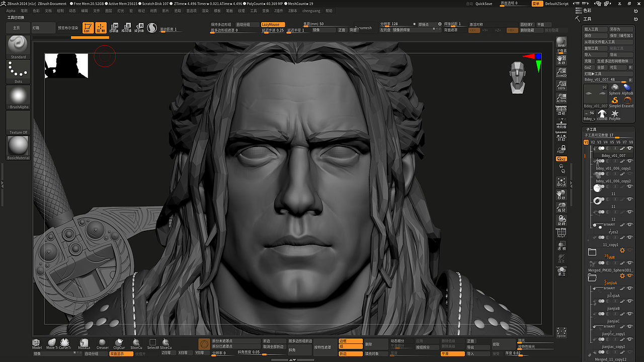Viewport: 644px width, 362px height.
Task: Click the GoZ button
Action: 589,67
